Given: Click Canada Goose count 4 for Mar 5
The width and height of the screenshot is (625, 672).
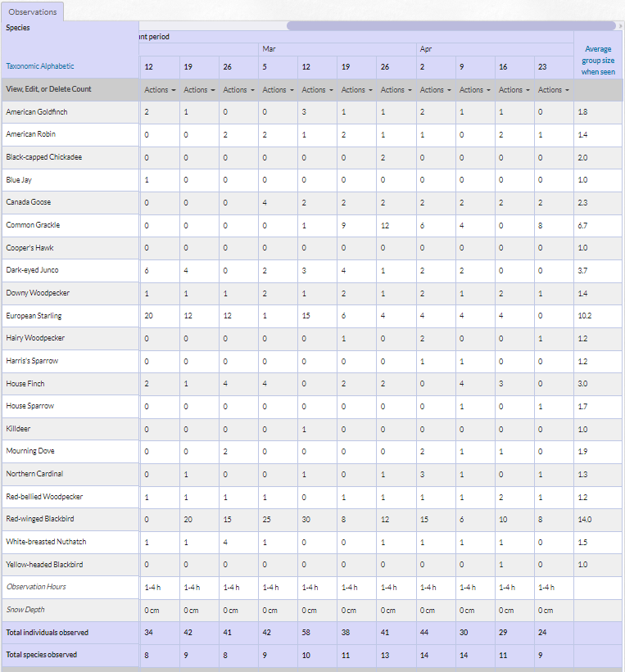Looking at the screenshot, I should pos(265,203).
